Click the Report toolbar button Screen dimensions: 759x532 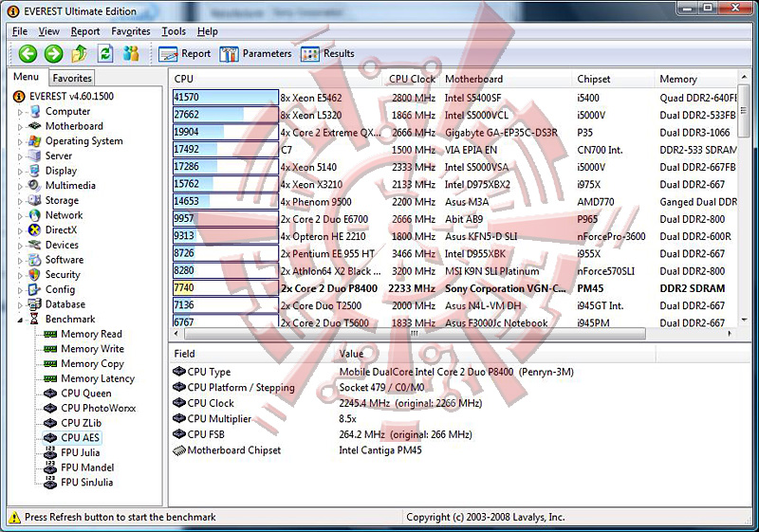[185, 54]
